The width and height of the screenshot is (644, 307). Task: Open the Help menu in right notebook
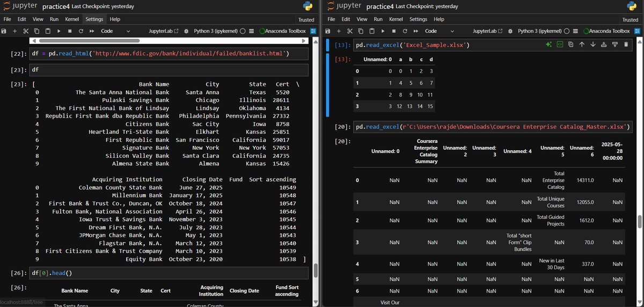click(439, 19)
